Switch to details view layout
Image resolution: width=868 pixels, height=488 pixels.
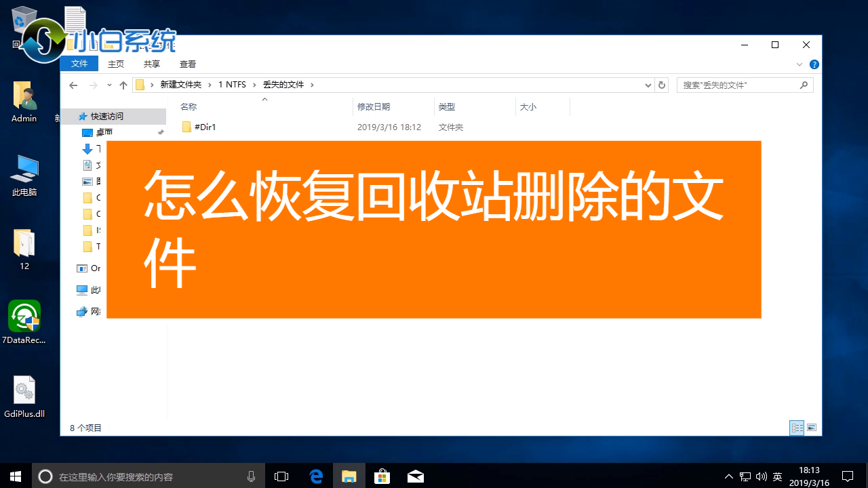point(797,428)
